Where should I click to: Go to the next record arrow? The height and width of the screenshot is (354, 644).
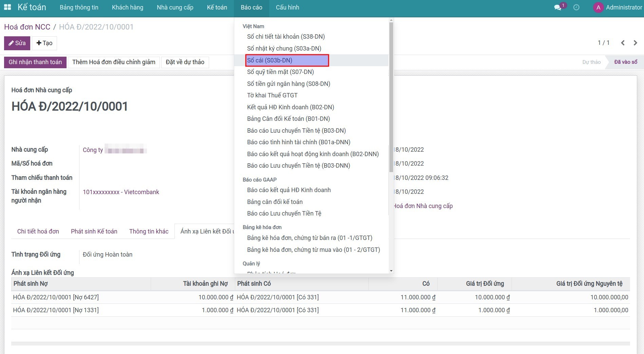click(635, 43)
